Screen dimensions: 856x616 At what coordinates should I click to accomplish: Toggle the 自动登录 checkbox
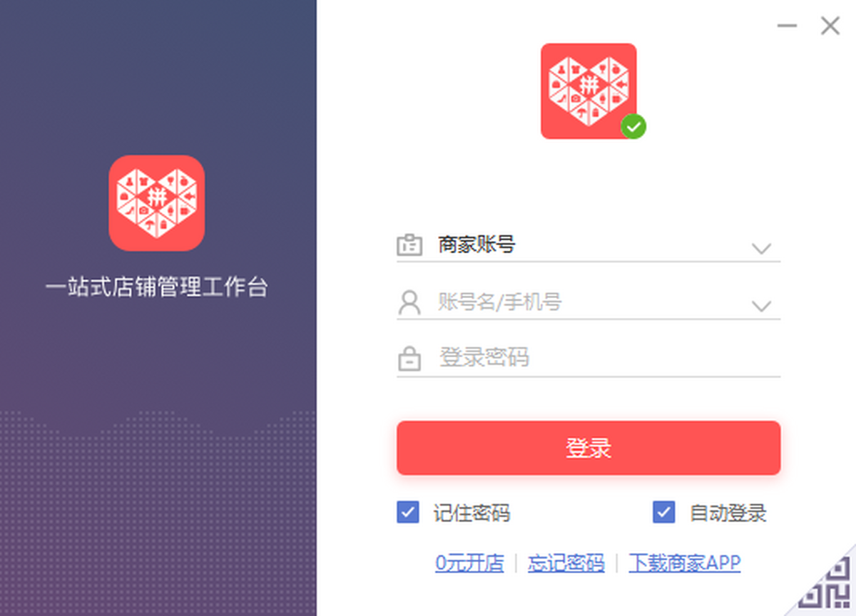click(664, 513)
